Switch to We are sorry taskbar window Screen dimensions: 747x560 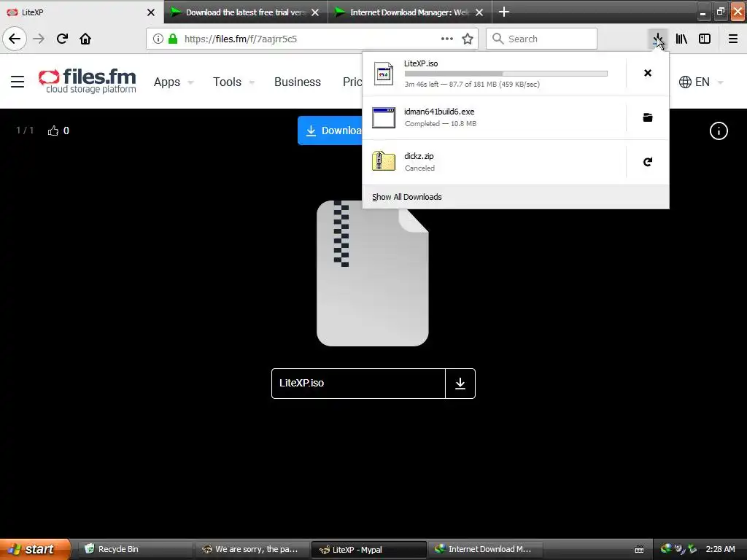[x=252, y=549]
